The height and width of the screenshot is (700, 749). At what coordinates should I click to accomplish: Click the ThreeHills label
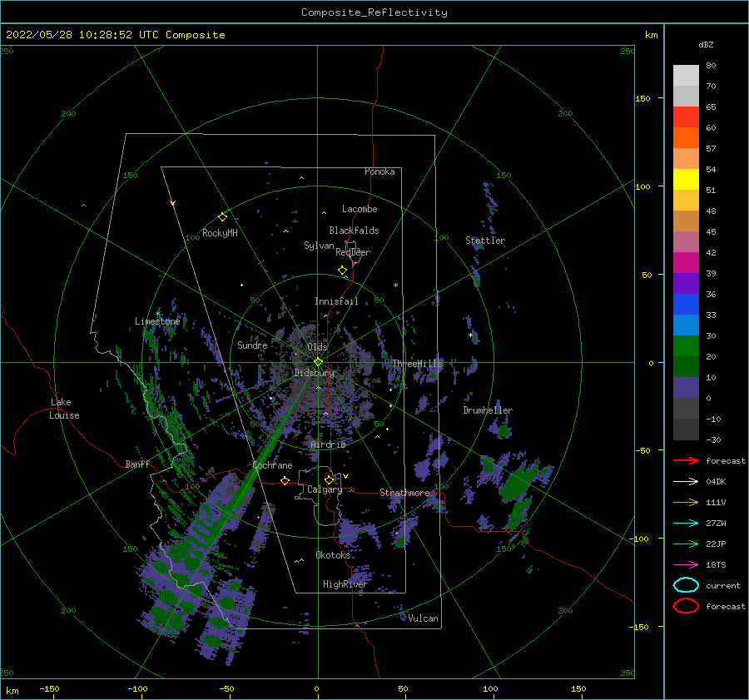coord(418,364)
